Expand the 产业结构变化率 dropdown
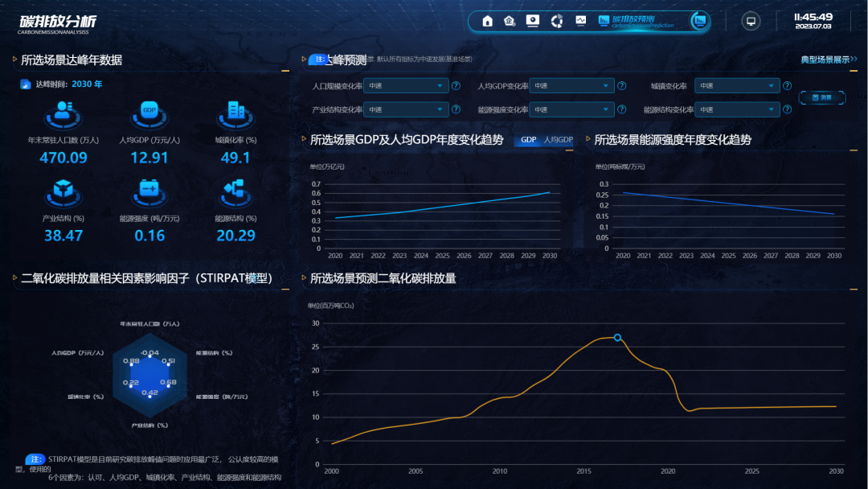The height and width of the screenshot is (489, 868). click(406, 110)
